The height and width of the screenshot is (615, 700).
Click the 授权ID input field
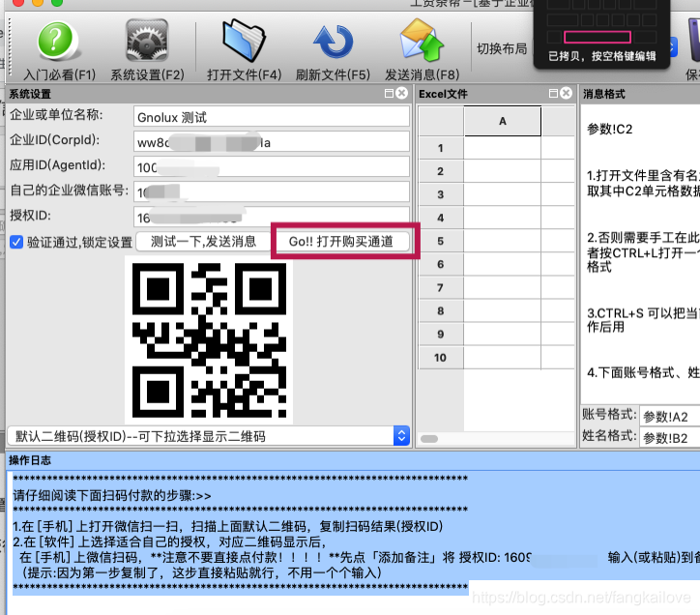click(x=271, y=217)
